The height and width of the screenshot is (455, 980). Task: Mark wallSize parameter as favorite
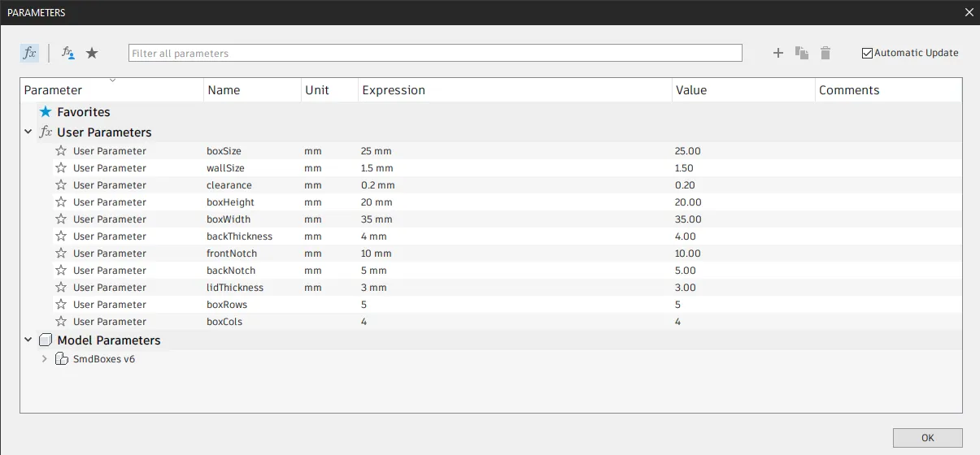coord(61,167)
